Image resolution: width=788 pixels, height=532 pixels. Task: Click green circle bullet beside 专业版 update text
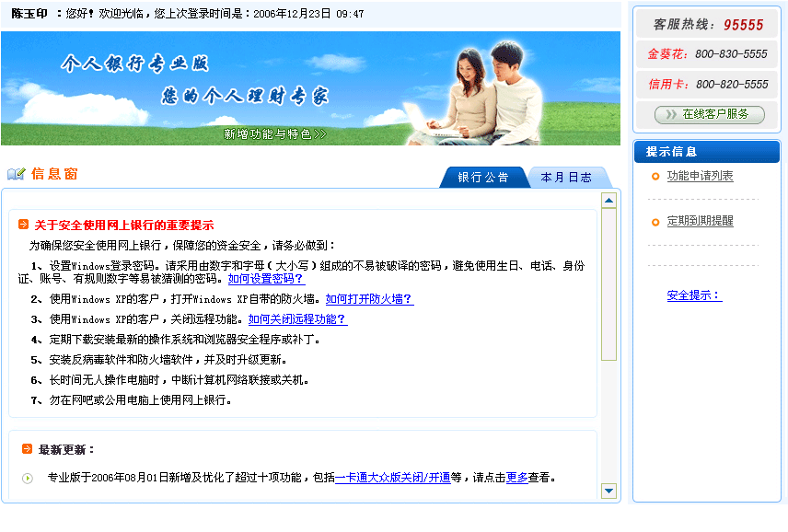[28, 478]
